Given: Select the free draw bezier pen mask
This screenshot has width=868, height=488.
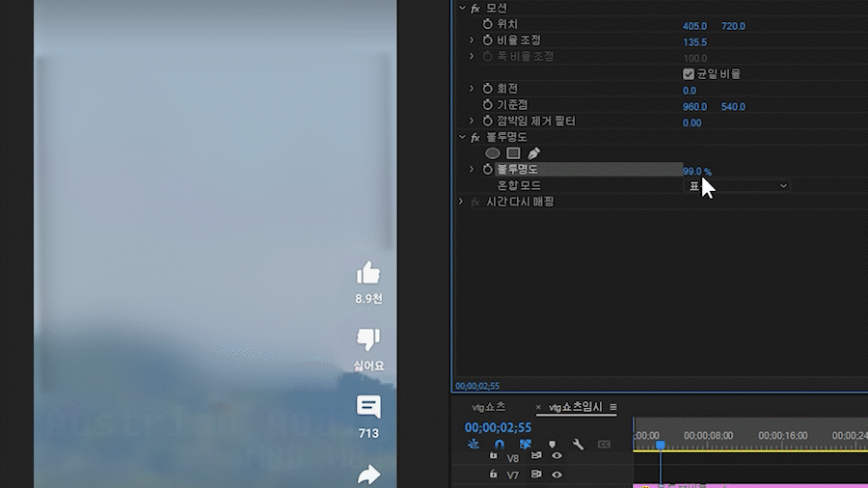Looking at the screenshot, I should click(x=533, y=153).
